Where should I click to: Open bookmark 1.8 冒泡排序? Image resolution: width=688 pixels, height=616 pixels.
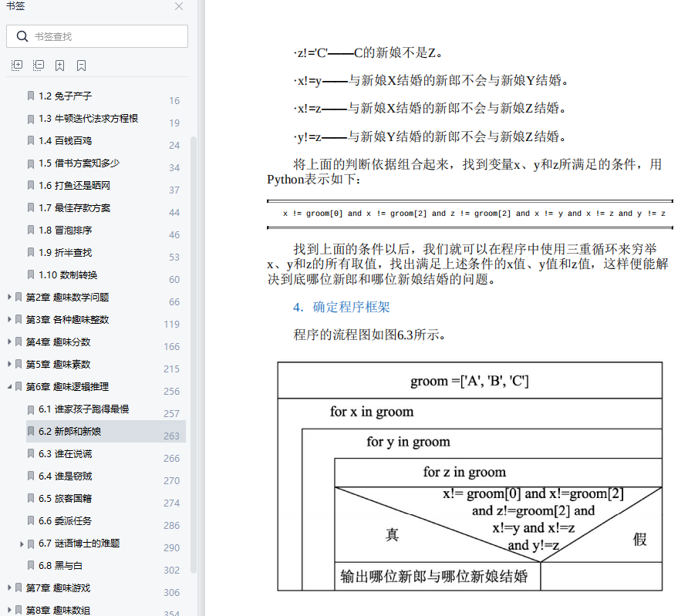[65, 231]
